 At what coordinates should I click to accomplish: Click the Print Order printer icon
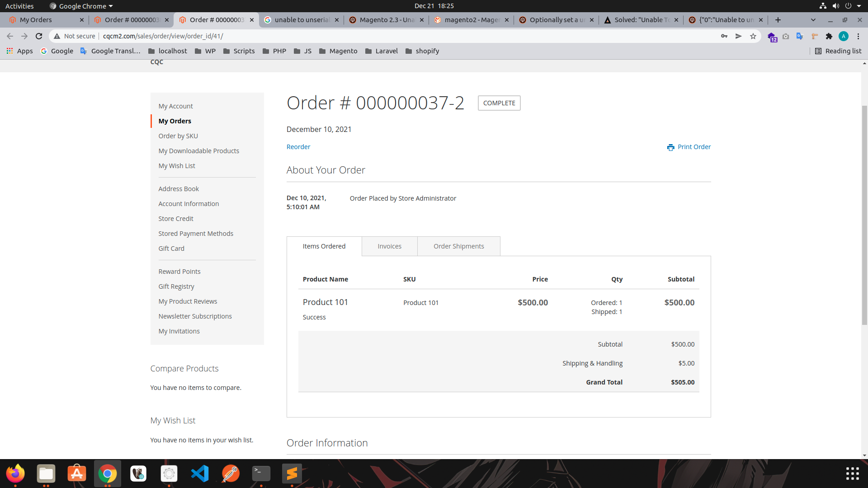pyautogui.click(x=670, y=147)
